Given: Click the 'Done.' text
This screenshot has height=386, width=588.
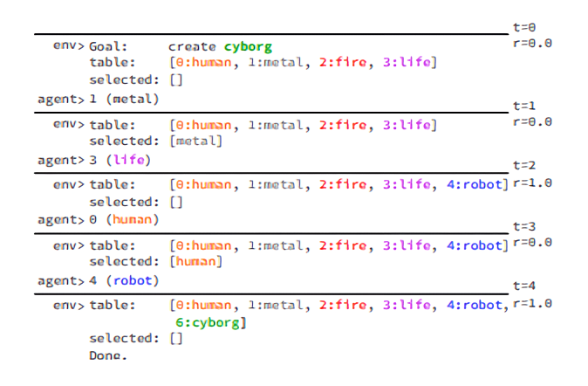Looking at the screenshot, I should [108, 355].
